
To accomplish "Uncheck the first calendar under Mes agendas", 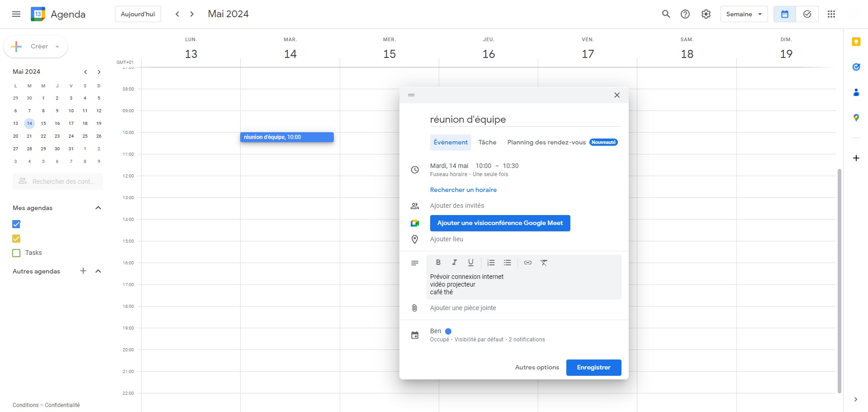I will (x=16, y=224).
